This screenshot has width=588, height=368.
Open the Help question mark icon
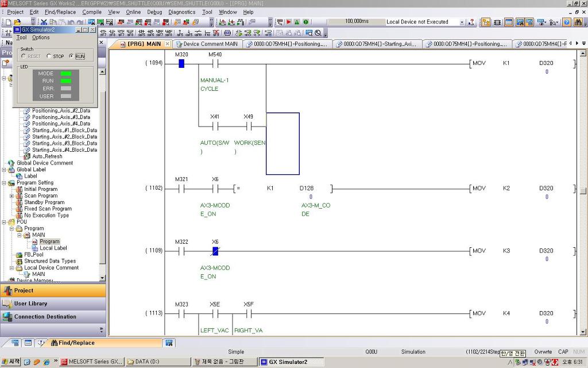click(567, 22)
